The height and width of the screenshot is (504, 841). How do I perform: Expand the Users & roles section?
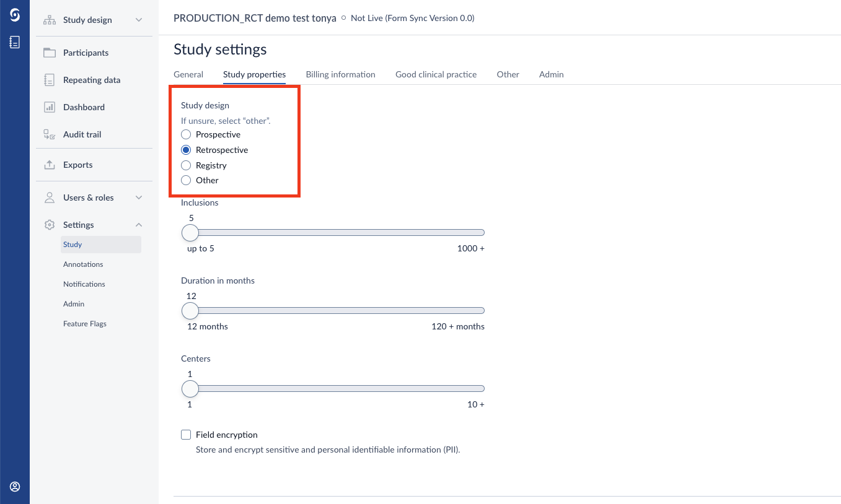[x=139, y=198]
